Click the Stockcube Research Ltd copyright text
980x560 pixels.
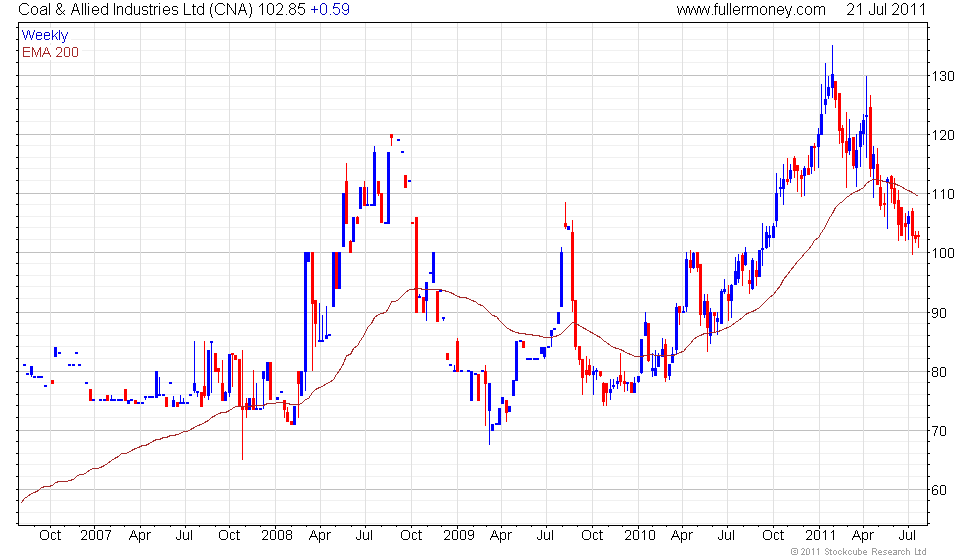pos(858,552)
